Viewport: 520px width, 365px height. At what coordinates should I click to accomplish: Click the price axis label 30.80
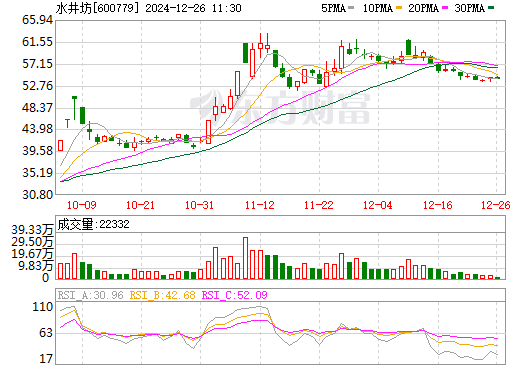(37, 194)
